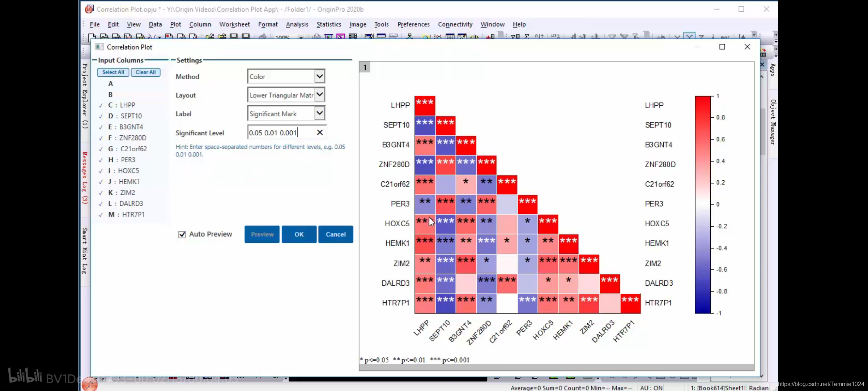Open the Plot menu
The height and width of the screenshot is (391, 868).
[x=175, y=24]
